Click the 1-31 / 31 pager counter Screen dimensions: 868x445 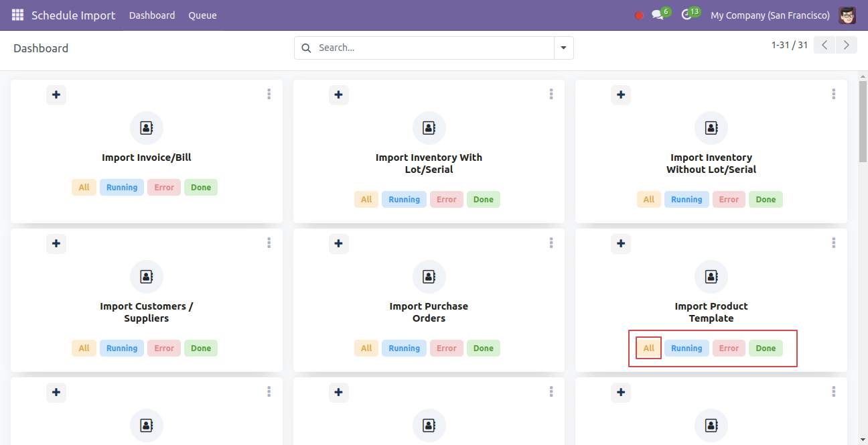click(x=790, y=45)
